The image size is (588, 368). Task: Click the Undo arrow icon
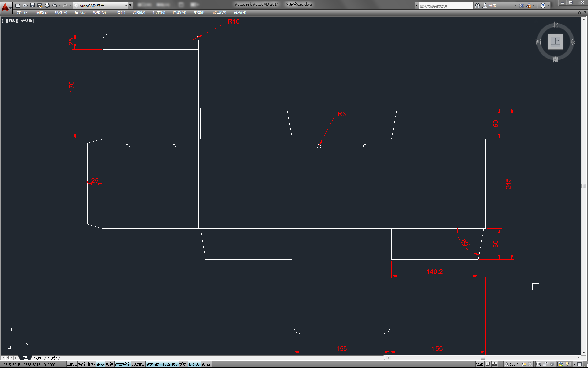(55, 5)
